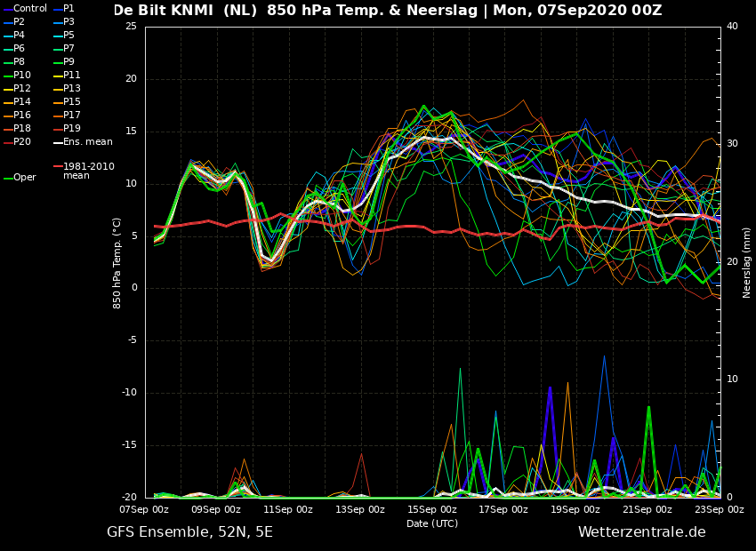The width and height of the screenshot is (756, 551).
Task: Click the Control legend color swatch
Action: point(8,9)
